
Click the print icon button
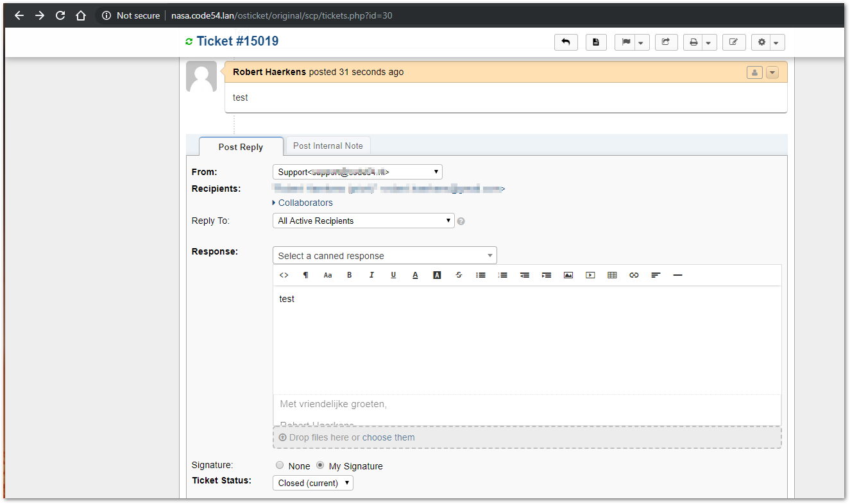pyautogui.click(x=693, y=42)
